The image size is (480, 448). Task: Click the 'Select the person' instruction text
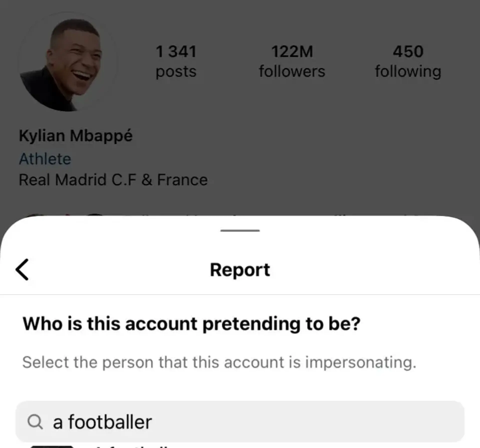point(219,362)
